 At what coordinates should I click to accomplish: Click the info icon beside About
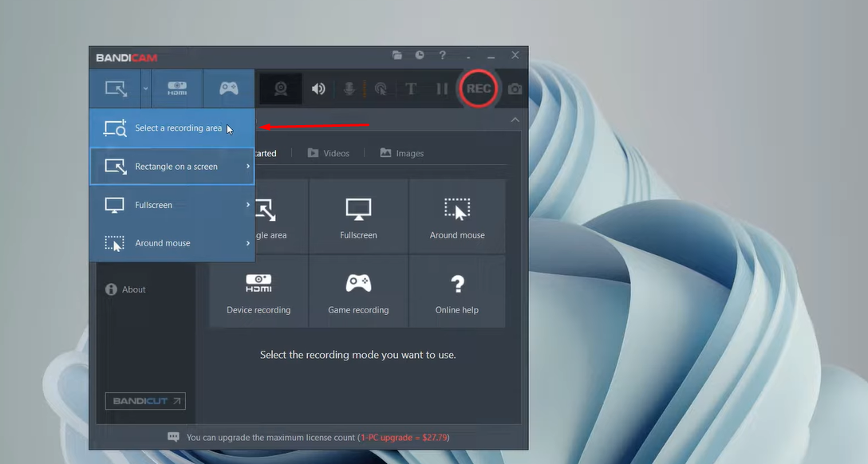point(111,289)
